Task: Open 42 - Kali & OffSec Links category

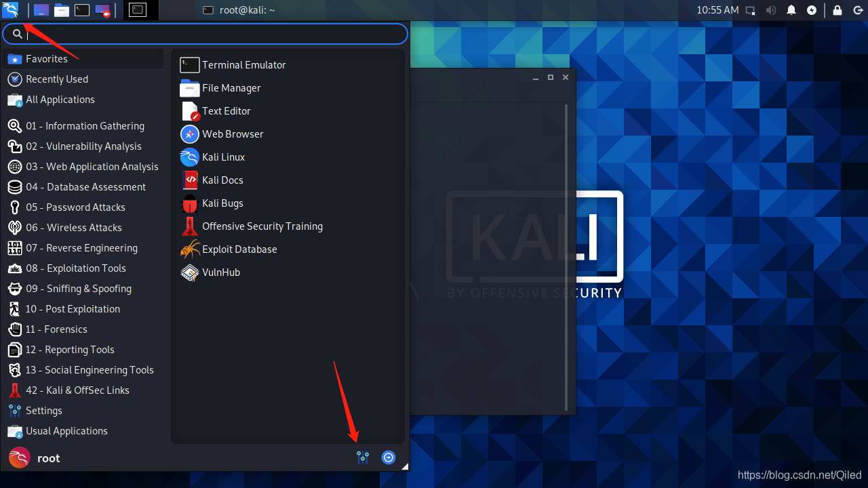Action: point(83,390)
